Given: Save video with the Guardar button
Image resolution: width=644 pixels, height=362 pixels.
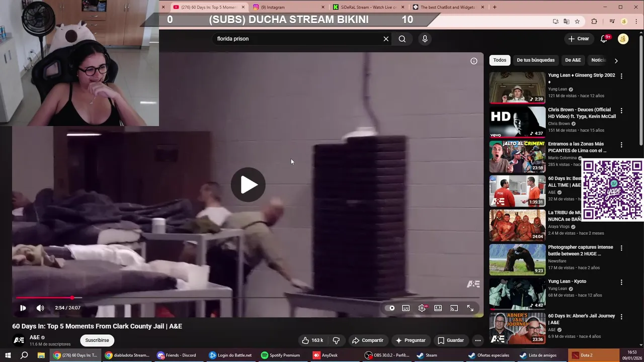Looking at the screenshot, I should pos(451,340).
